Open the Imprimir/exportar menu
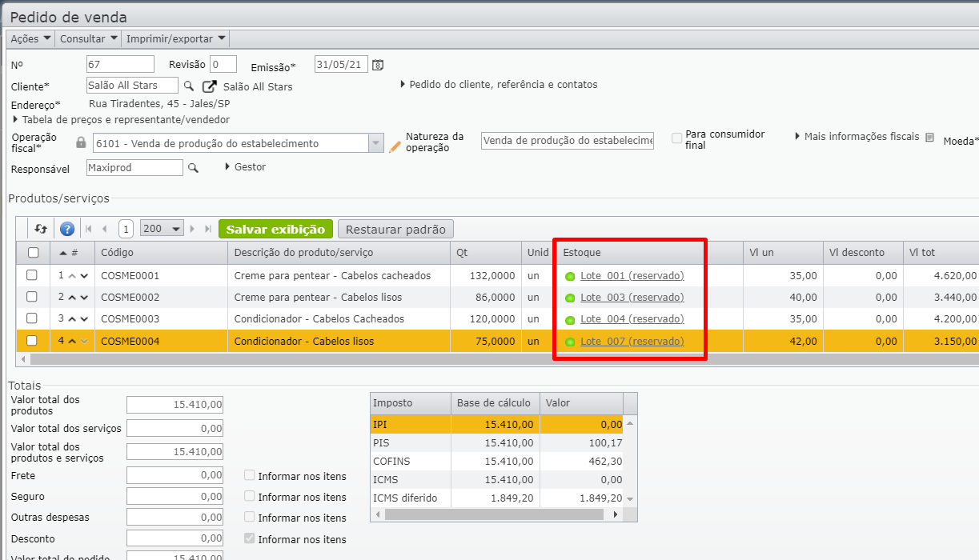The height and width of the screenshot is (560, 979). 175,38
